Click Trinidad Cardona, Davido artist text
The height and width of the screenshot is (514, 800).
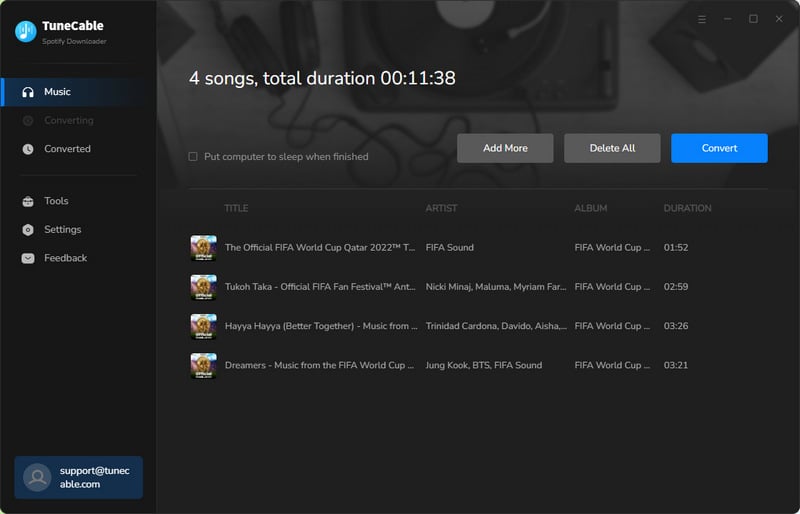496,326
